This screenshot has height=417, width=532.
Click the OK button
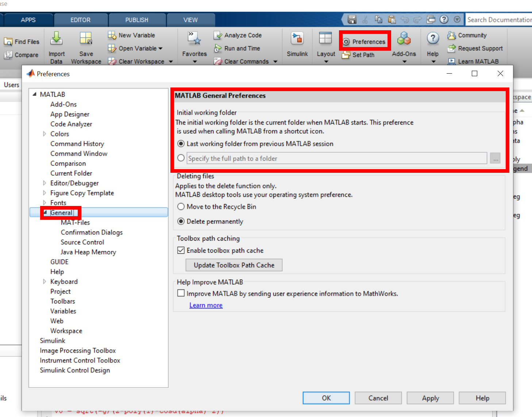pos(326,398)
